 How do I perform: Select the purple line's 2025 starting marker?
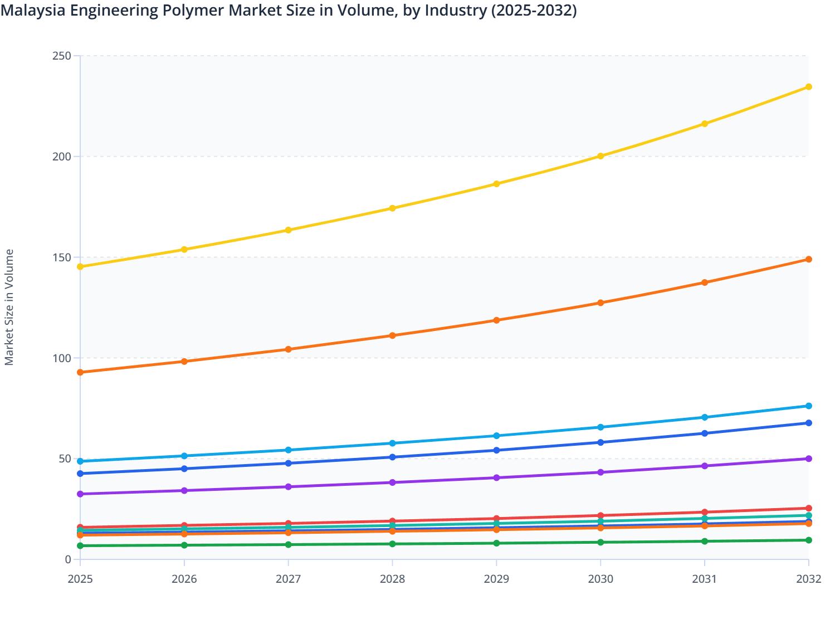80,494
